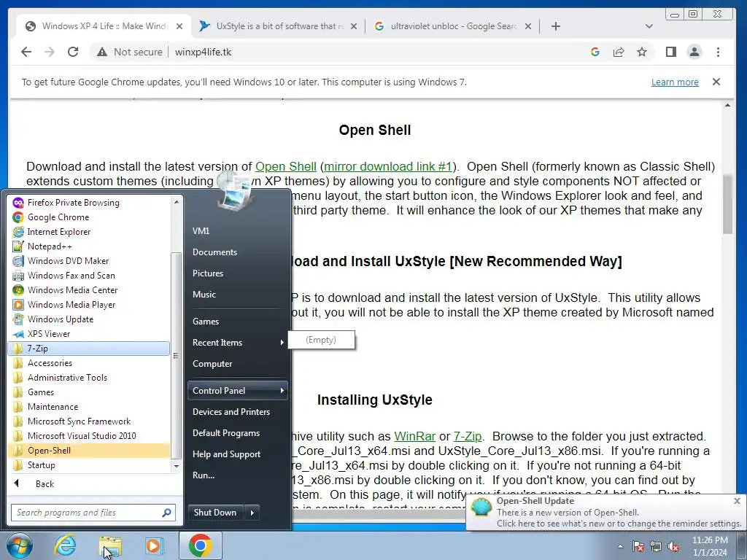
Task: Follow the Open Shell link
Action: click(x=286, y=167)
